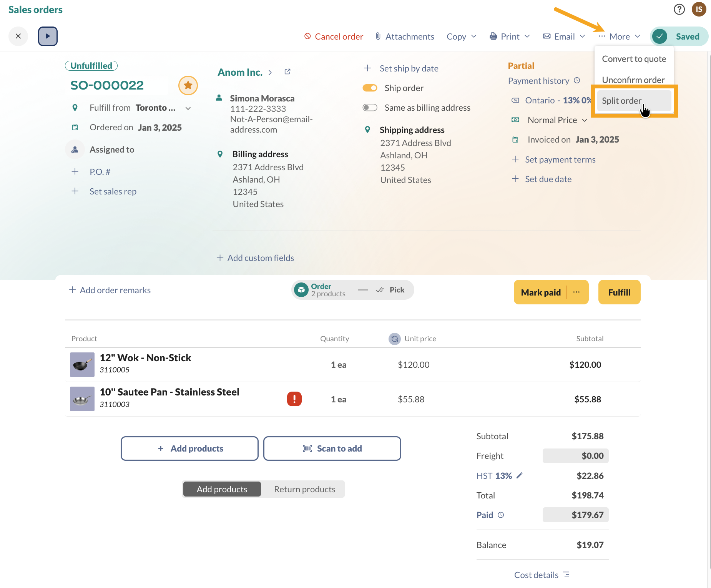Select Split order from More menu
The width and height of the screenshot is (711, 588).
pos(621,101)
